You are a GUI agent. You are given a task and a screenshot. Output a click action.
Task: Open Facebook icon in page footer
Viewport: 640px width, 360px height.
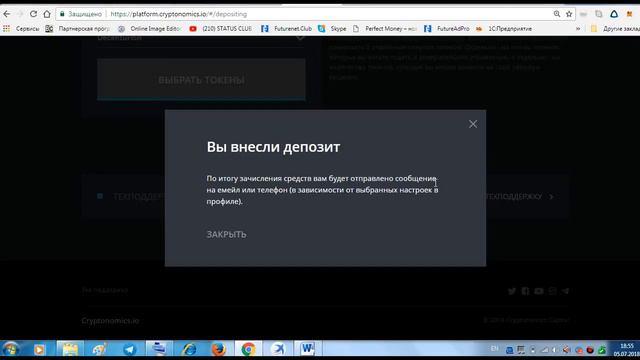[x=525, y=291]
